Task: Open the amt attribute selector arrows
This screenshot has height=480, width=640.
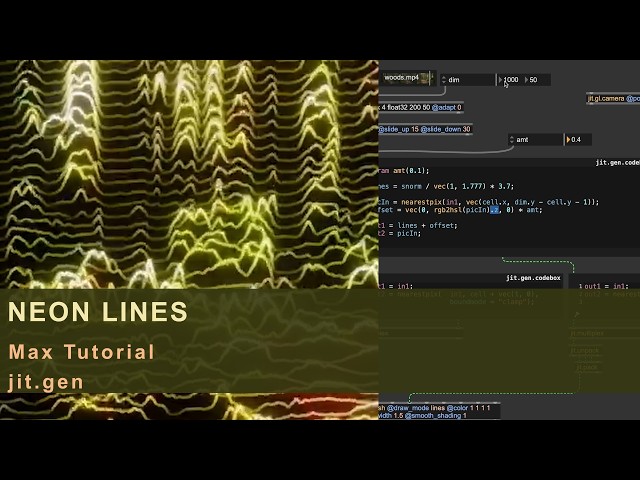Action: (x=512, y=140)
